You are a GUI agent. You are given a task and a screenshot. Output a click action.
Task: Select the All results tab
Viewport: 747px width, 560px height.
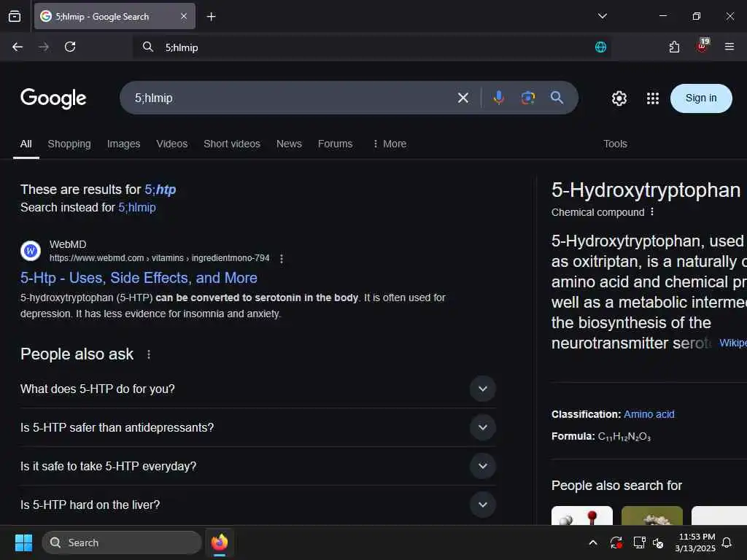pos(26,144)
